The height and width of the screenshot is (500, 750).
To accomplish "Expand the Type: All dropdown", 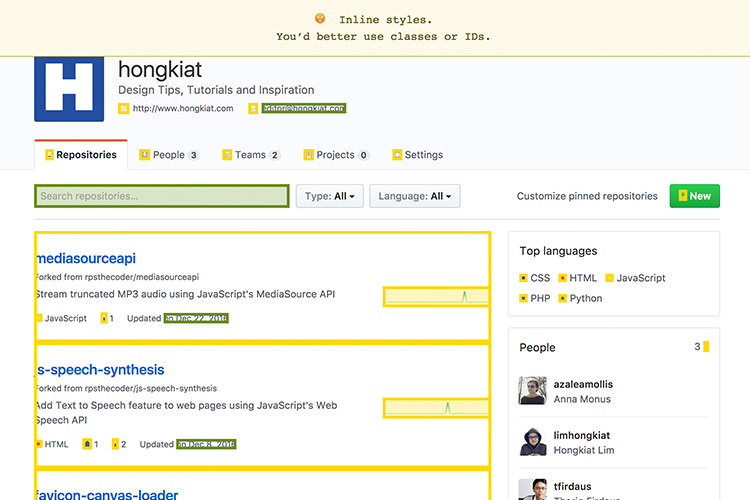I will coord(330,196).
